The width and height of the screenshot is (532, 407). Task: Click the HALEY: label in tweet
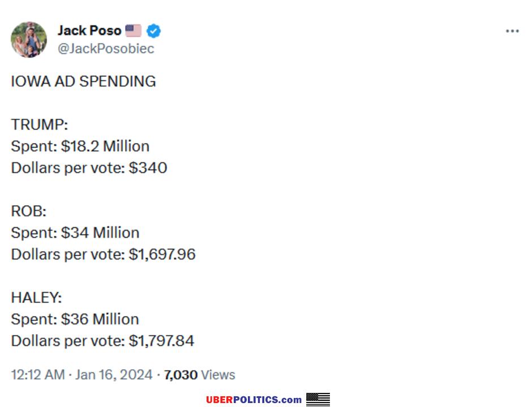[x=36, y=297]
